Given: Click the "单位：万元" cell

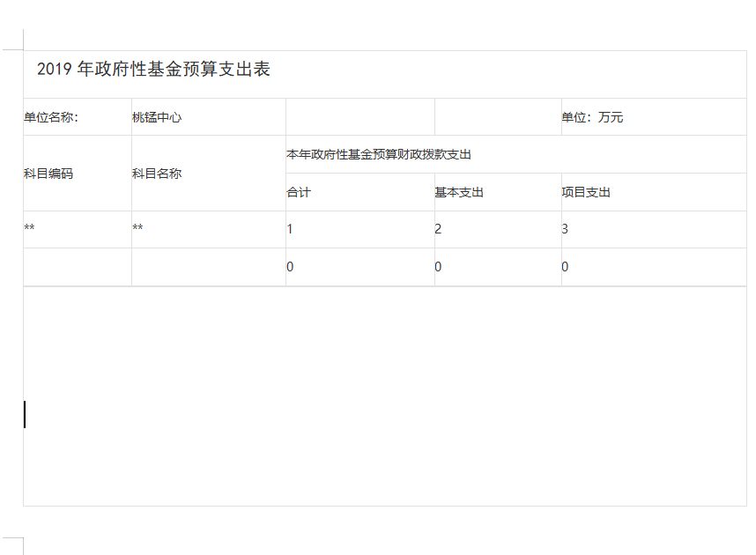Looking at the screenshot, I should click(x=592, y=117).
